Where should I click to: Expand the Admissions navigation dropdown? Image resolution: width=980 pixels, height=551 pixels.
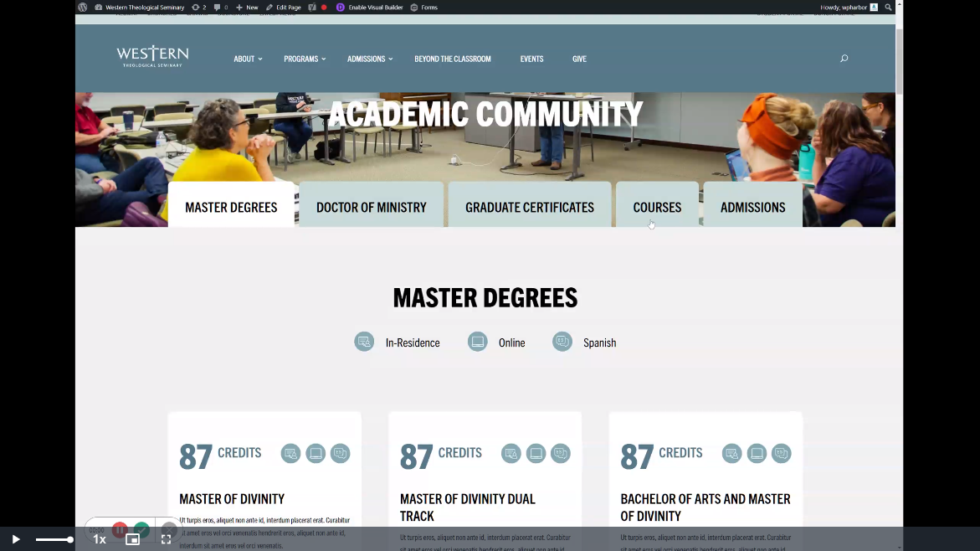pos(370,59)
